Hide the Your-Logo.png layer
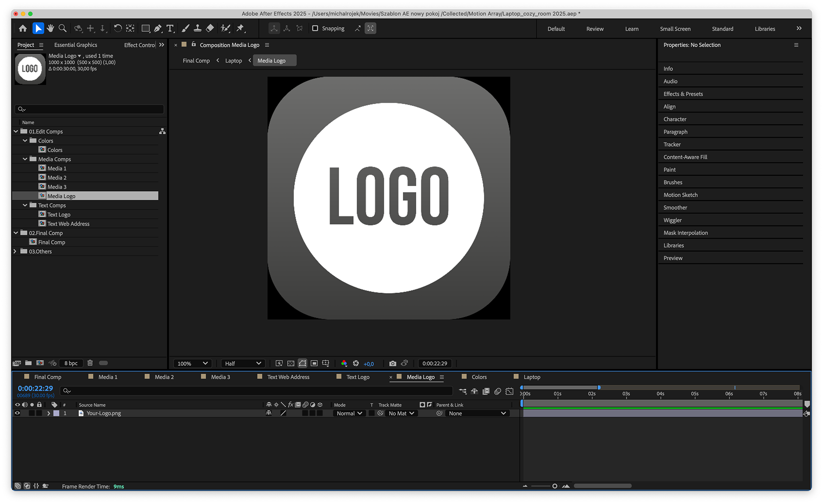Image resolution: width=823 pixels, height=504 pixels. pyautogui.click(x=18, y=413)
